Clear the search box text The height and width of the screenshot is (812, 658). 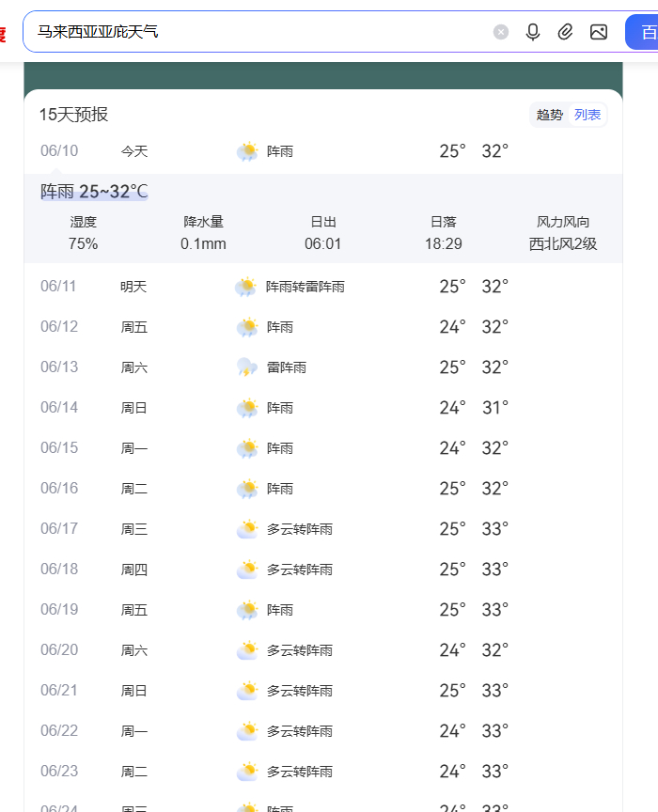500,32
